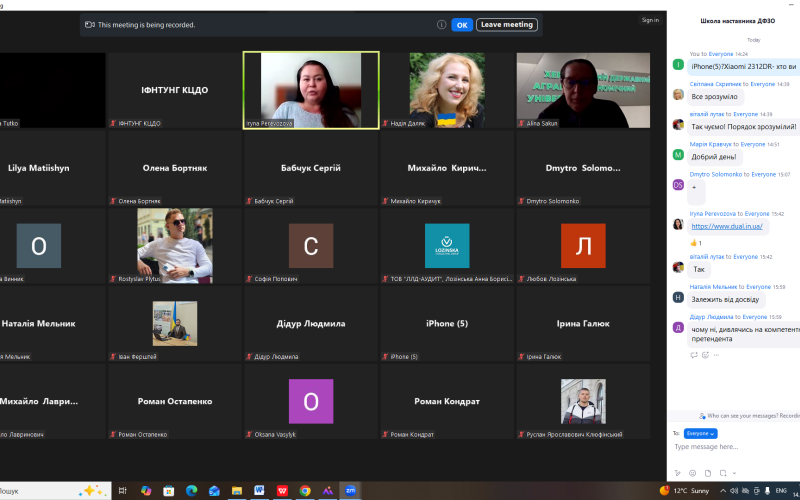800x500 pixels.
Task: Open more options for last chat message
Action: 716,355
